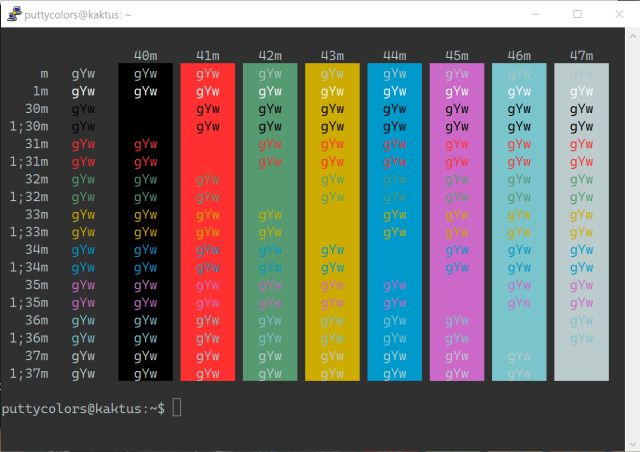Image resolution: width=640 pixels, height=452 pixels.
Task: Click the yellow 43m color column
Action: point(332,222)
